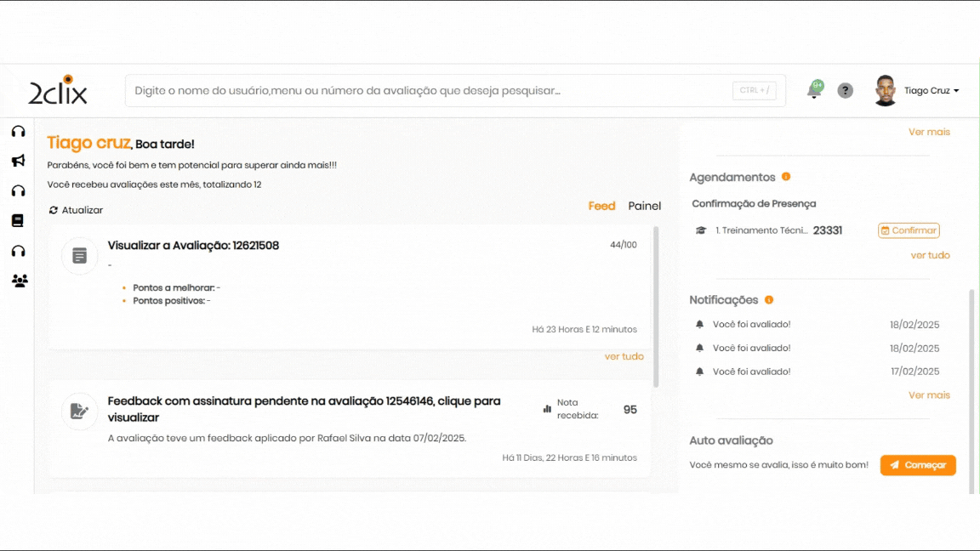This screenshot has height=551, width=980.
Task: Expand the feed using the ver tudo link
Action: coord(624,356)
